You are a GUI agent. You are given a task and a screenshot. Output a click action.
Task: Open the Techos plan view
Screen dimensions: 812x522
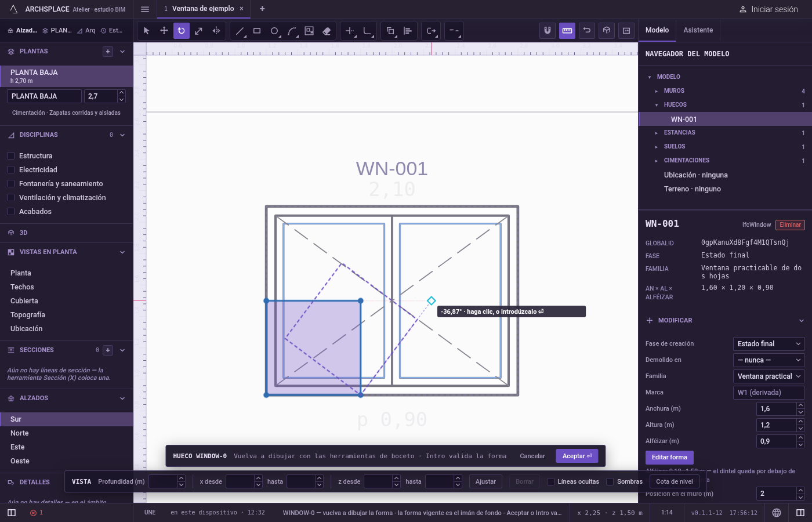[x=66, y=287]
